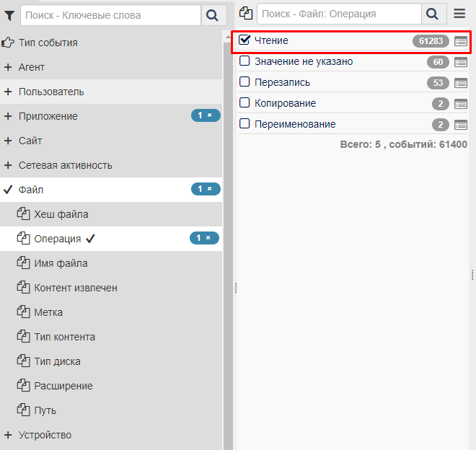This screenshot has height=450, width=476.
Task: Click the Поиск - Ключевые слова search field
Action: [111, 15]
